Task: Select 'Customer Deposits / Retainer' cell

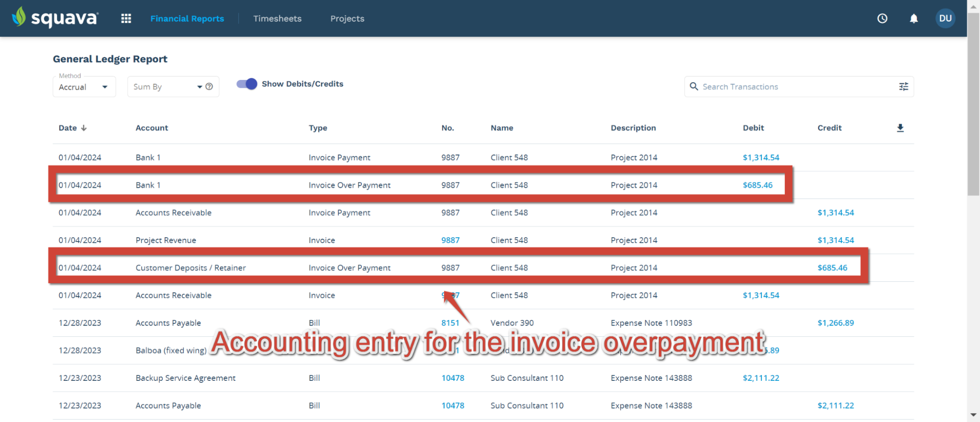Action: 191,268
